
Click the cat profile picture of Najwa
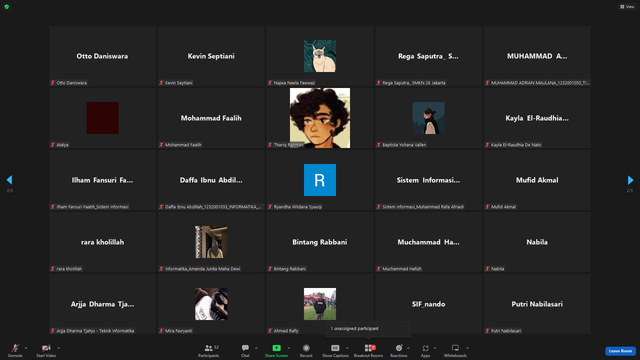pyautogui.click(x=320, y=56)
